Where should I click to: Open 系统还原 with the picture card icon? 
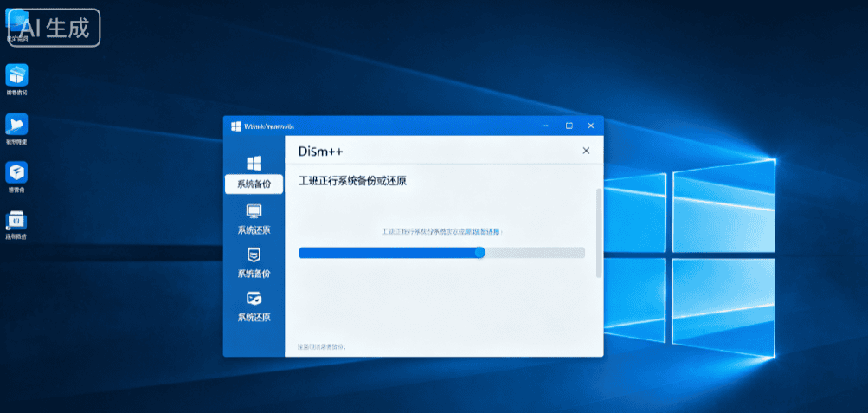(x=254, y=307)
